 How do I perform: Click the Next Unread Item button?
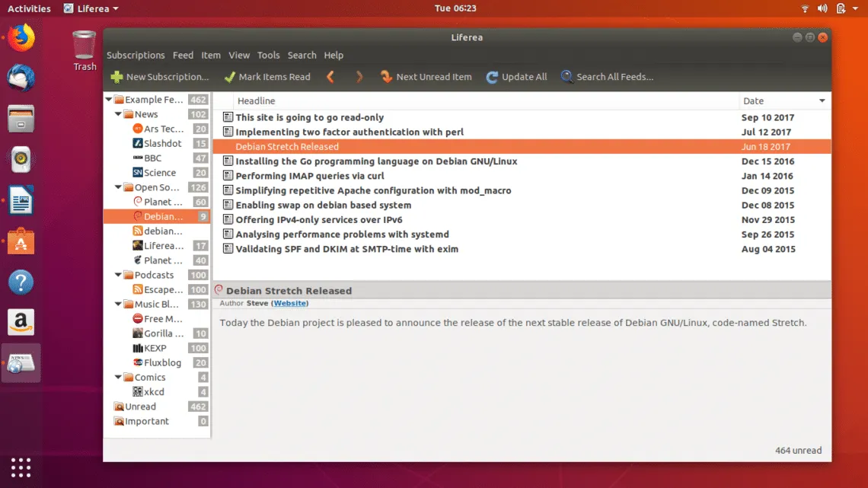click(426, 77)
